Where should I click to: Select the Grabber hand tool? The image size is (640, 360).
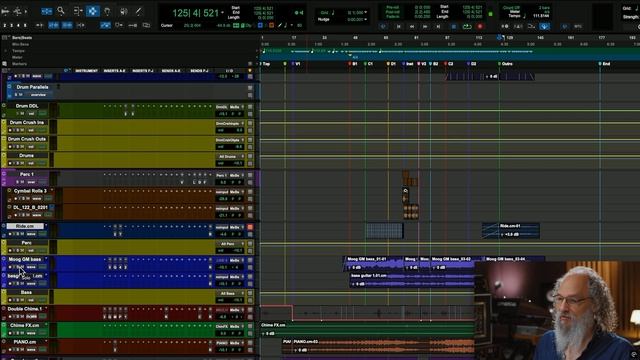(x=107, y=11)
